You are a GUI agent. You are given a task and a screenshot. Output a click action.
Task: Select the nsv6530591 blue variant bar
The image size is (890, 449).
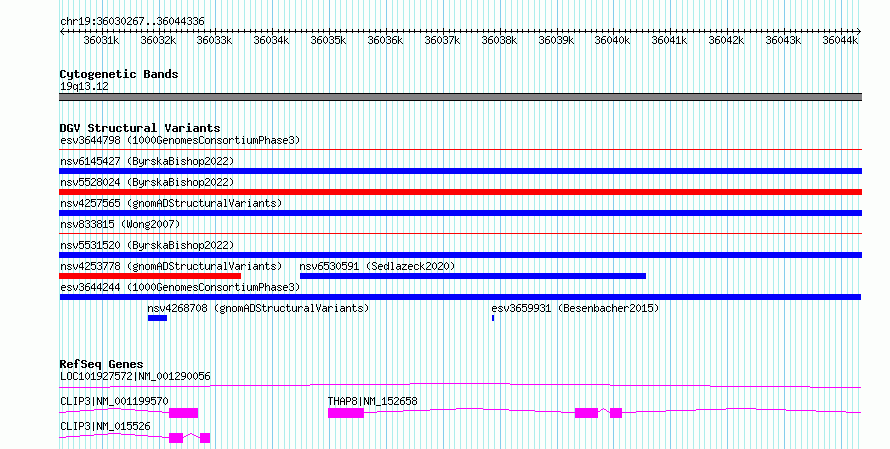(x=473, y=276)
